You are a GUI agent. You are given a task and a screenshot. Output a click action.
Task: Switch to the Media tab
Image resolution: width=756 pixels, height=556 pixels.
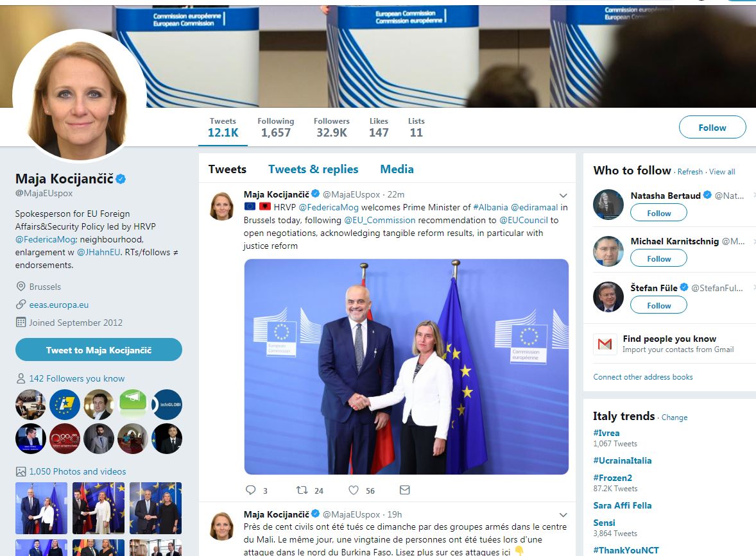coord(397,169)
